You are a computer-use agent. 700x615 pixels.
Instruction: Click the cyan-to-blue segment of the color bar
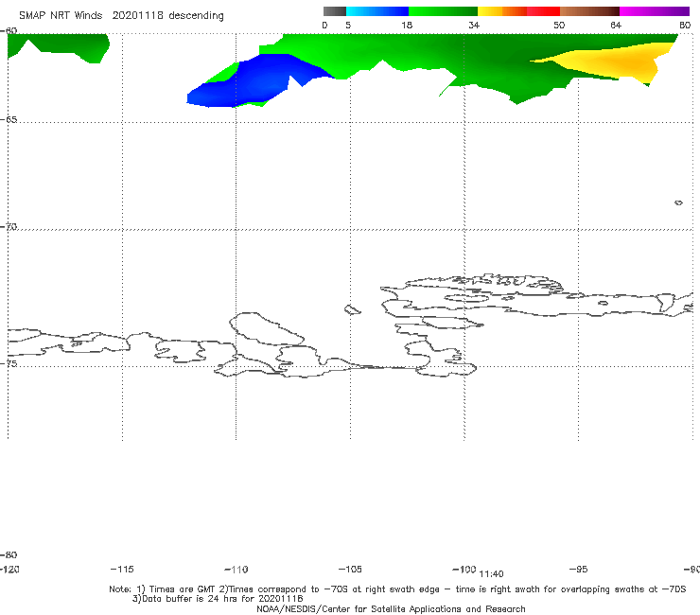tap(377, 11)
